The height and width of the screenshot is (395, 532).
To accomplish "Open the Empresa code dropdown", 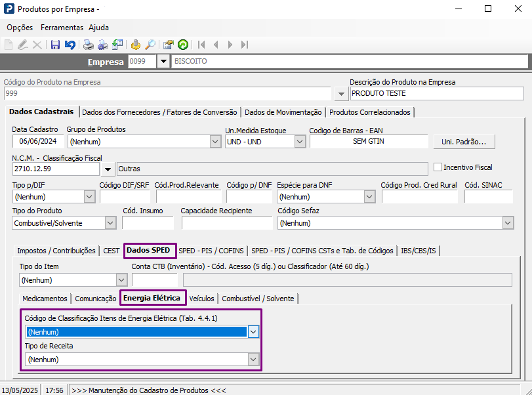I will pyautogui.click(x=163, y=62).
